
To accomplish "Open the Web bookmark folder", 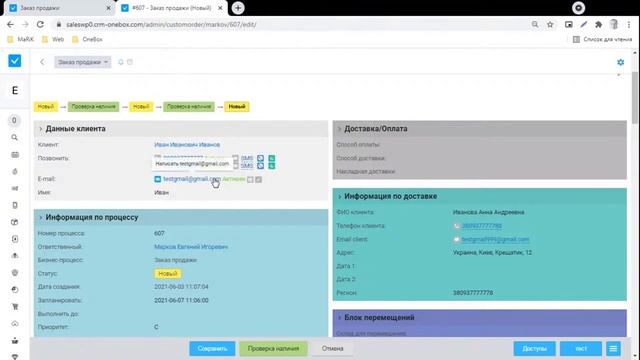I will click(x=53, y=40).
